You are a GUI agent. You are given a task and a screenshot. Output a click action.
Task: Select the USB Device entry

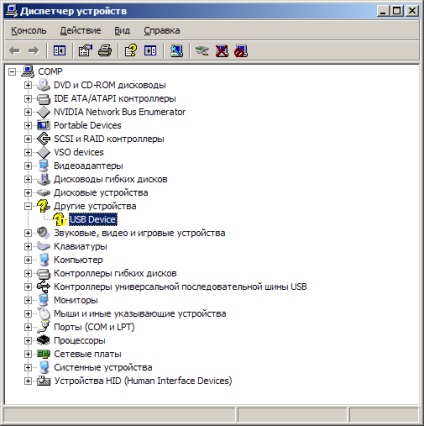(x=93, y=220)
